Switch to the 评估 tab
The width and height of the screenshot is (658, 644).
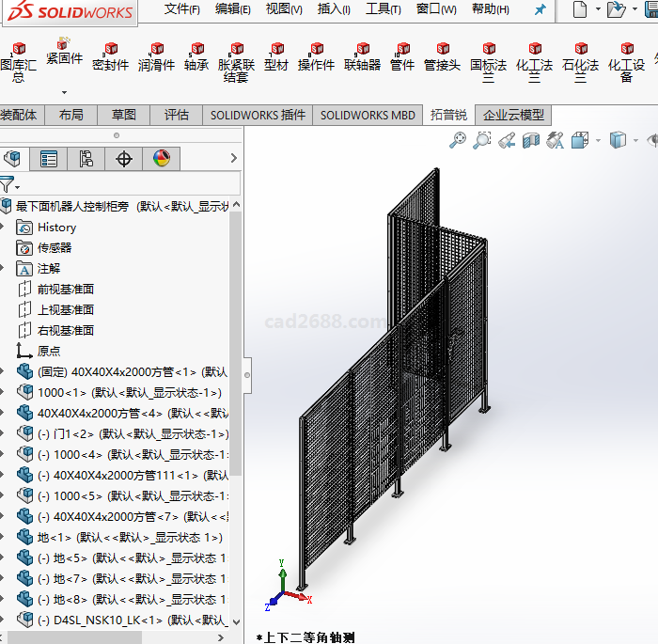[x=177, y=115]
